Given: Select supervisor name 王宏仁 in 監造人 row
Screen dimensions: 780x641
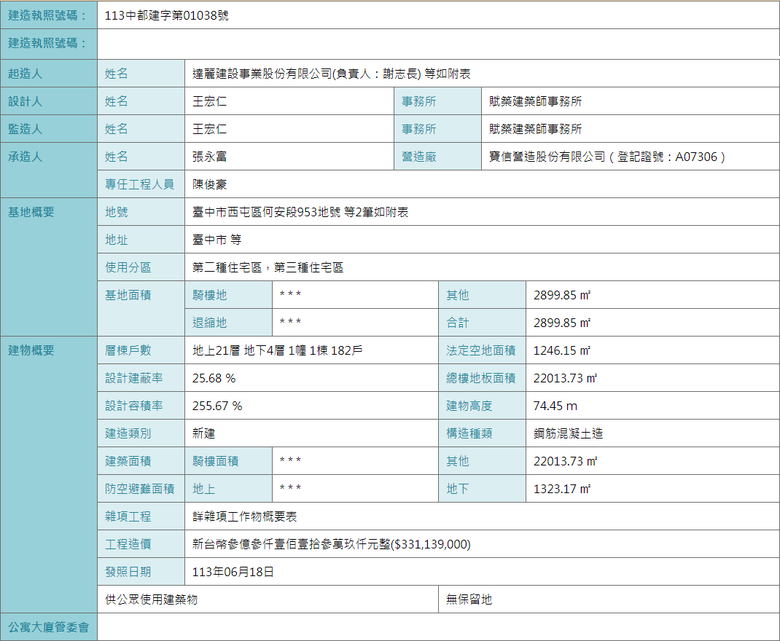Looking at the screenshot, I should pyautogui.click(x=209, y=129).
